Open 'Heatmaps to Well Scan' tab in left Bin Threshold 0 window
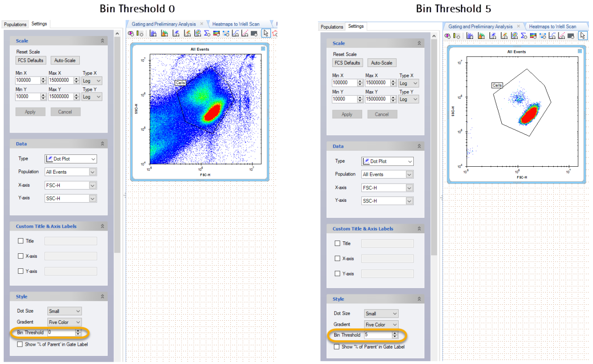The image size is (593, 364). (x=236, y=24)
